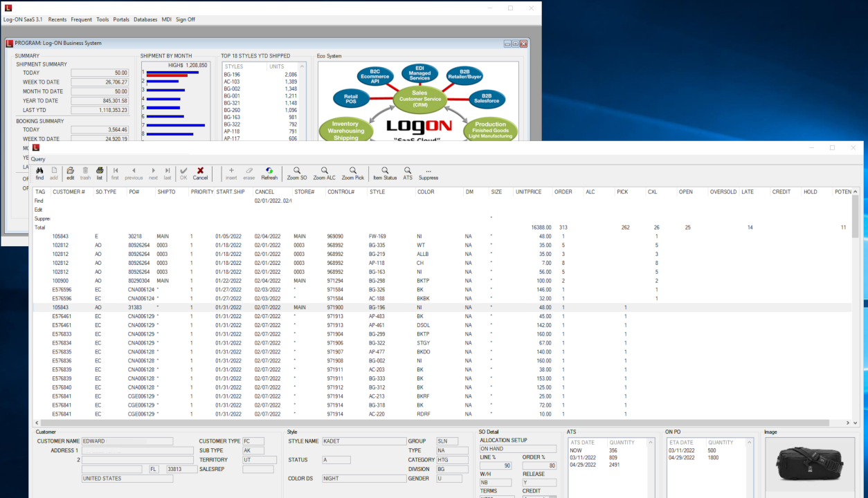Click the Log-ON app icon in title bar
Screen dimensions: 868x498
pyautogui.click(x=8, y=7)
